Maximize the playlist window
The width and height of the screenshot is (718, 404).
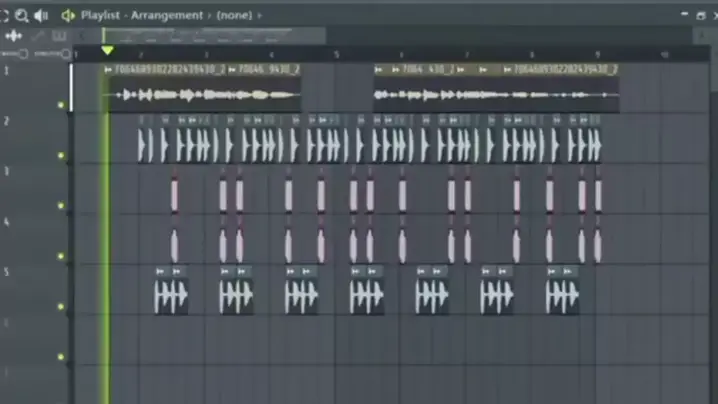[x=699, y=15]
